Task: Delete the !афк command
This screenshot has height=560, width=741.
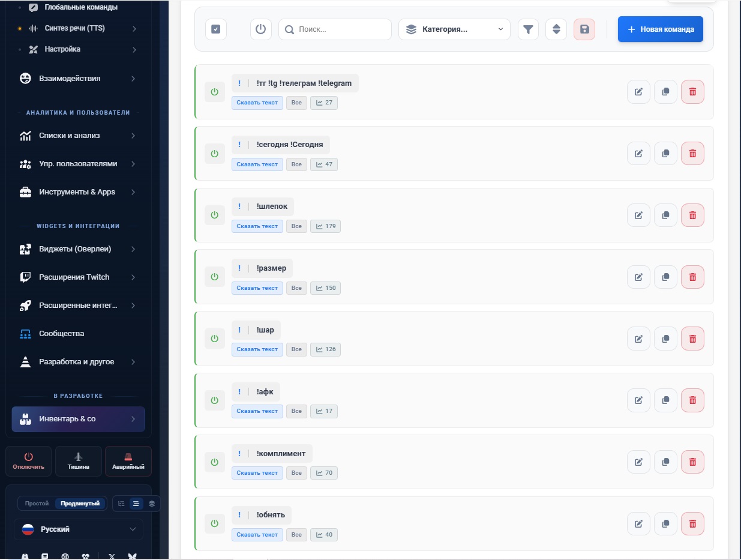Action: [x=692, y=400]
